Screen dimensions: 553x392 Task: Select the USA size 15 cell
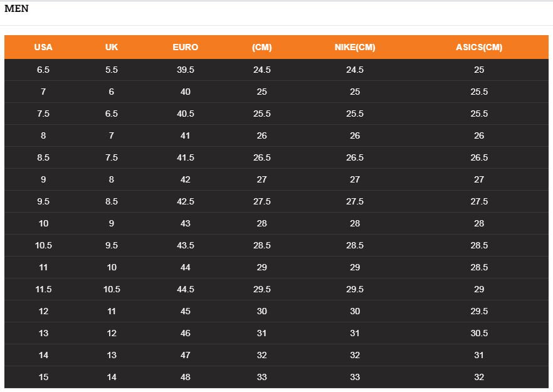tap(43, 377)
